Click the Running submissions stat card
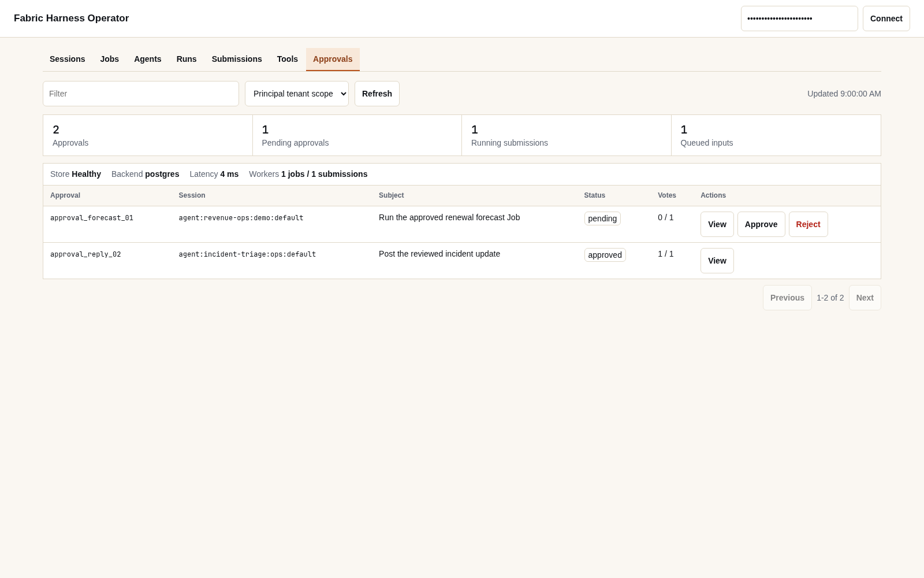Screen dimensions: 924x578 pyautogui.click(x=567, y=135)
